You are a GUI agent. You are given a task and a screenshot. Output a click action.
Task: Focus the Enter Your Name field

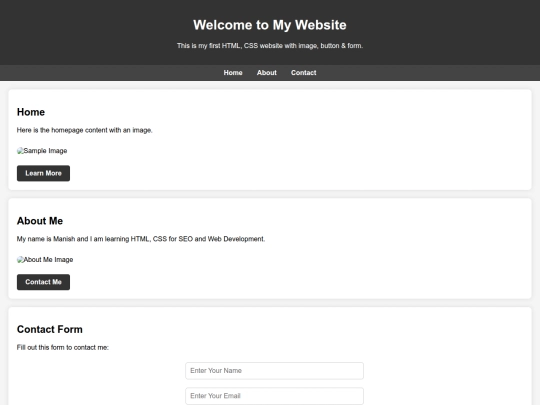coord(274,371)
